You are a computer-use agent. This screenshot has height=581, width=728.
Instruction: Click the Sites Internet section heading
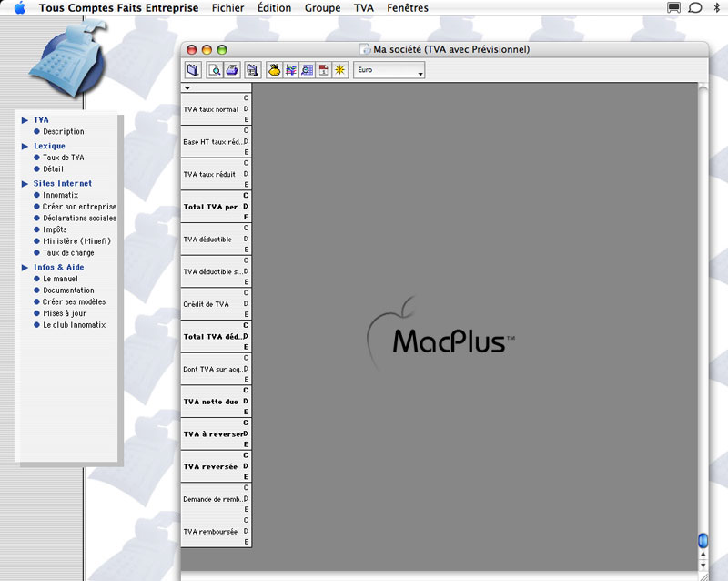click(x=63, y=184)
